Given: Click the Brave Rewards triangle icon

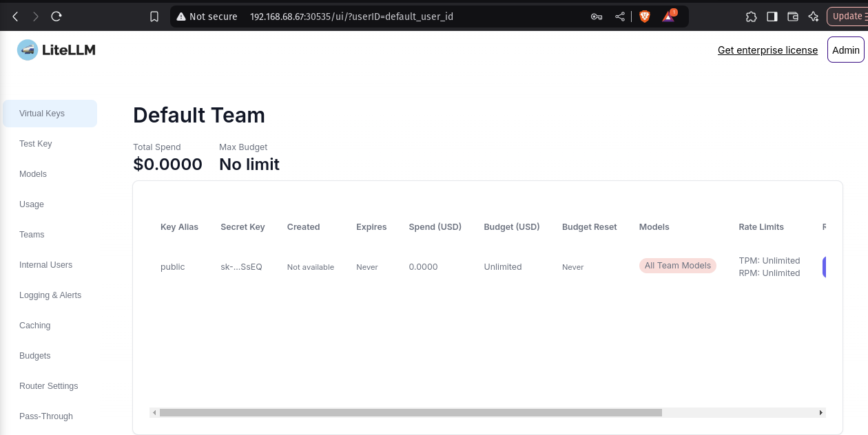Looking at the screenshot, I should click(668, 17).
